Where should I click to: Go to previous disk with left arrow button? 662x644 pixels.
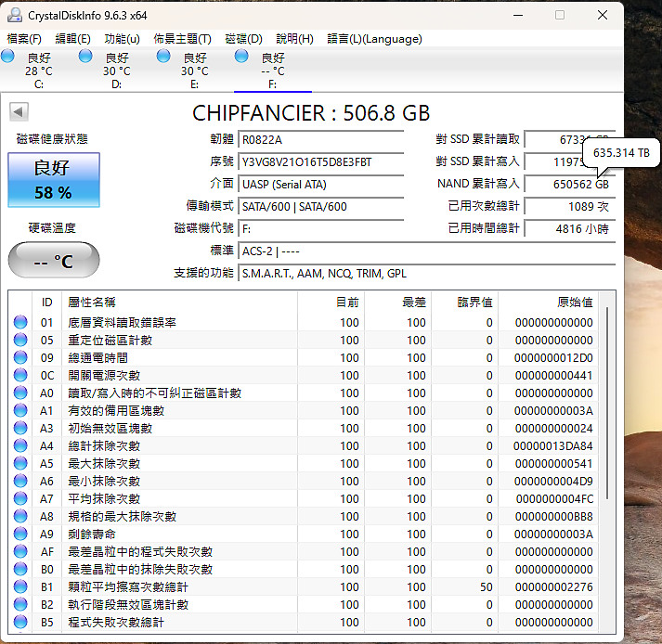(19, 112)
